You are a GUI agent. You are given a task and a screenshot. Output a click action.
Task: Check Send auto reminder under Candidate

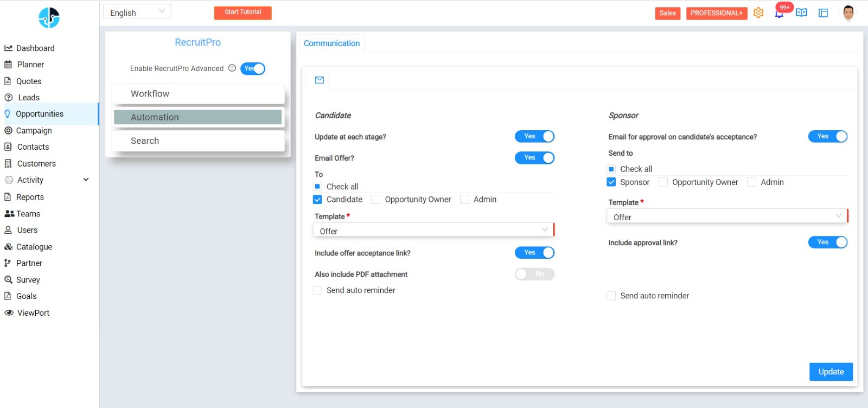coord(317,291)
